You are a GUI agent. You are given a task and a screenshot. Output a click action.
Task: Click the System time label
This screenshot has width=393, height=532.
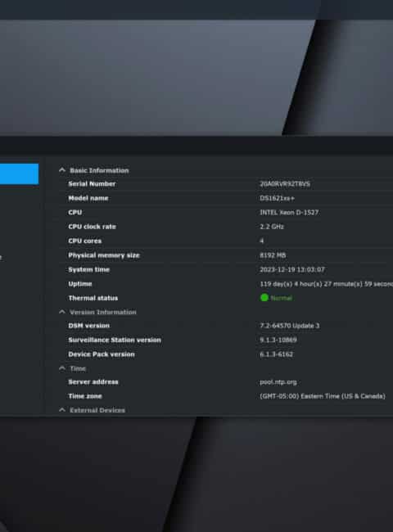coord(89,269)
